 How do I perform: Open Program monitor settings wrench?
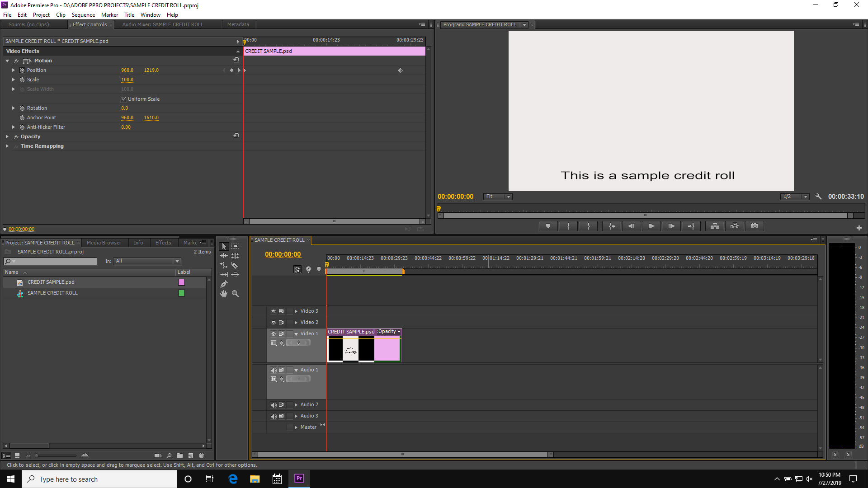pos(818,197)
